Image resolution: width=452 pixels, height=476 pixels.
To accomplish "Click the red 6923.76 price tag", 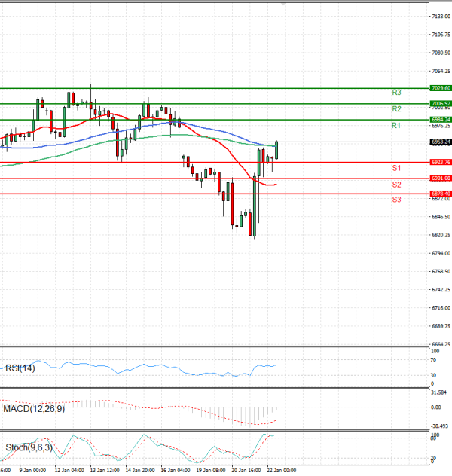I will click(x=441, y=162).
